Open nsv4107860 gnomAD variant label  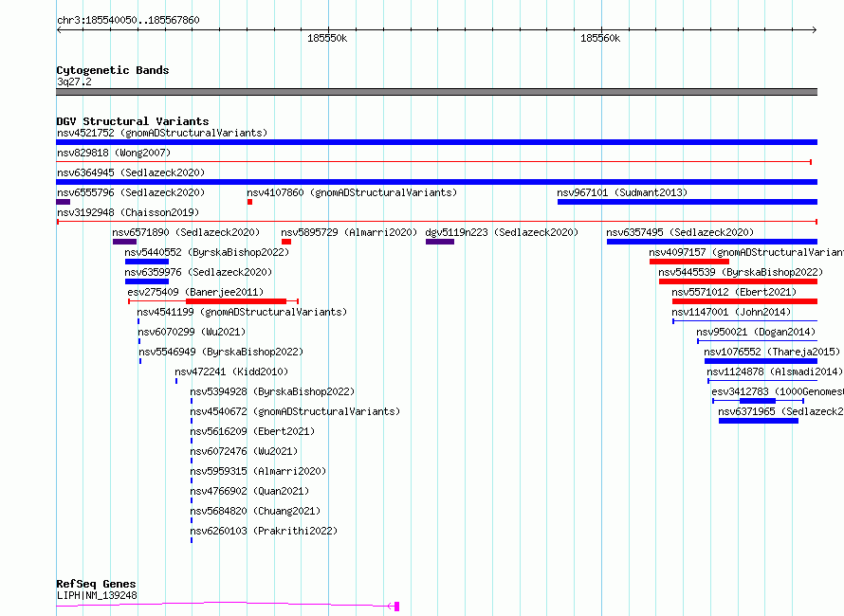(x=352, y=192)
